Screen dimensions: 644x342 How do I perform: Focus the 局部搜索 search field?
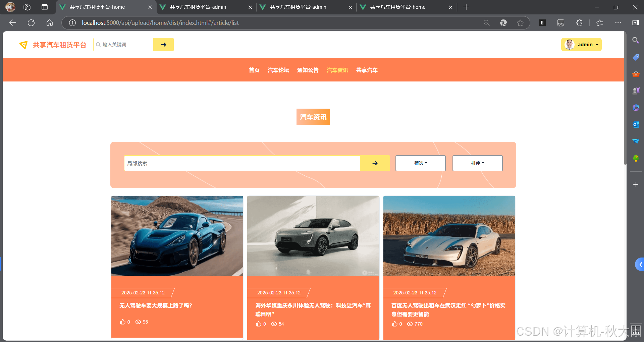pyautogui.click(x=242, y=163)
